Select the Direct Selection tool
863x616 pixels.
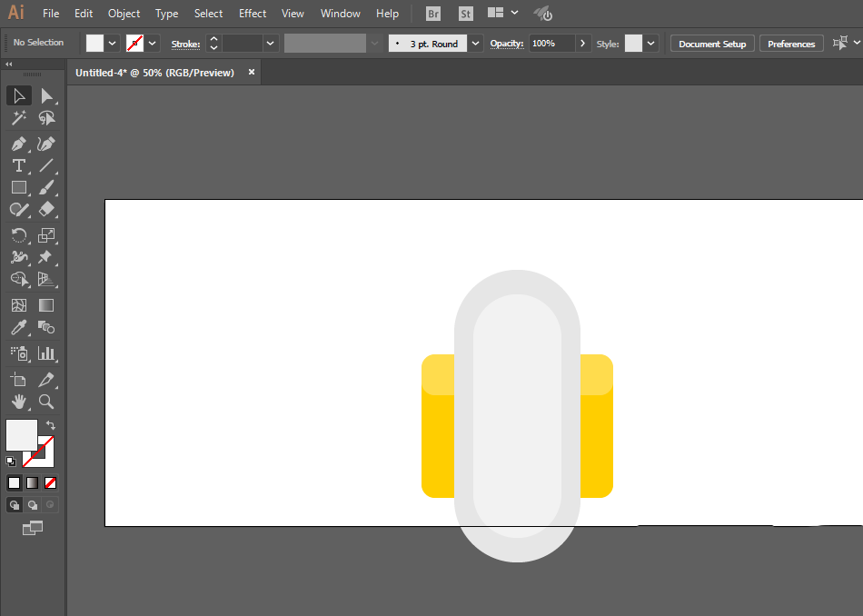click(x=46, y=96)
